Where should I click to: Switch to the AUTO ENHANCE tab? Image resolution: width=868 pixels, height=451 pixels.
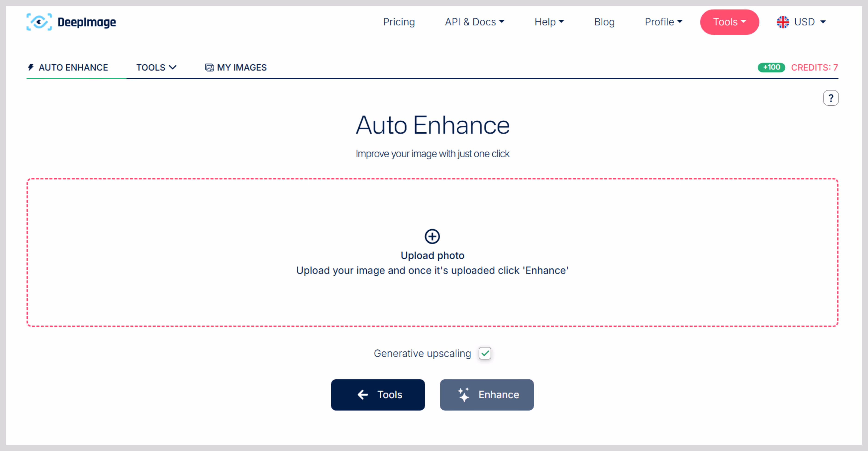click(x=68, y=67)
